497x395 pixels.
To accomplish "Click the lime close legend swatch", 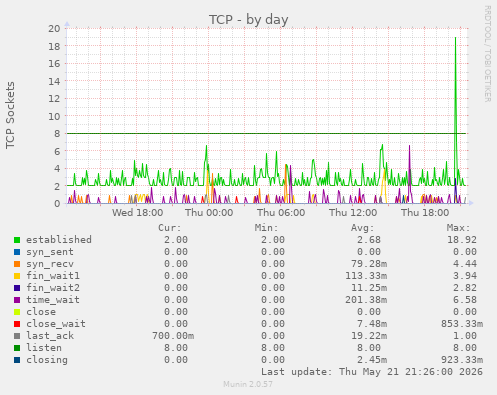I will pos(17,312).
